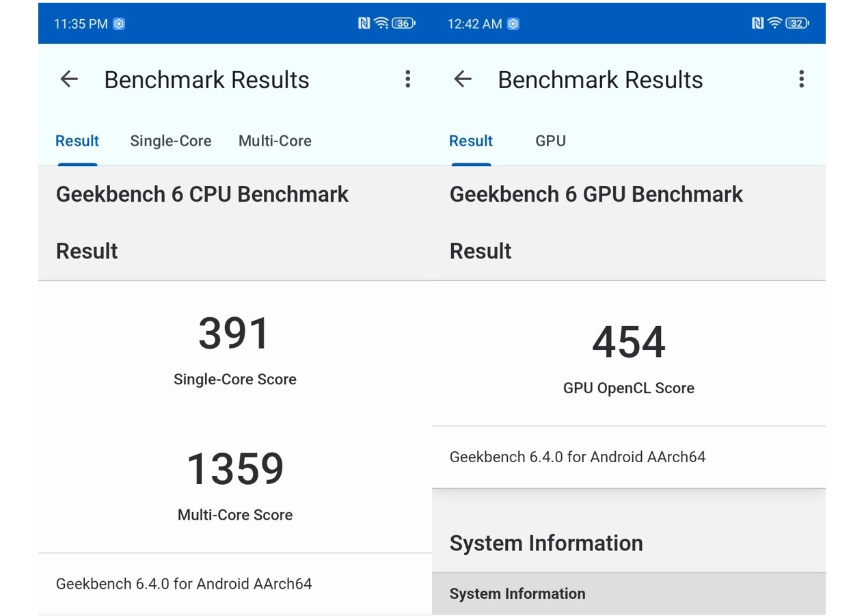Switch to the Single-Core tab
The width and height of the screenshot is (864, 616).
pos(170,141)
